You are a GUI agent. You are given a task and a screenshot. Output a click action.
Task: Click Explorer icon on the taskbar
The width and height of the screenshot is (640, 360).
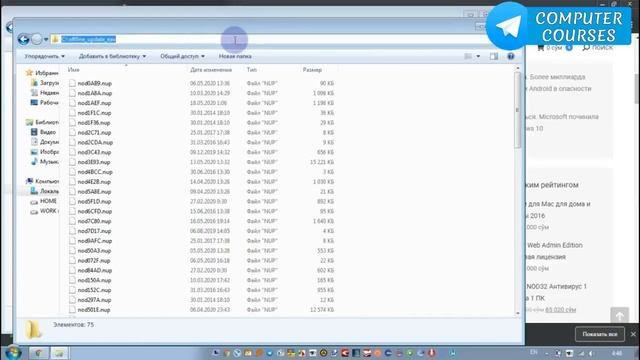[x=59, y=353]
